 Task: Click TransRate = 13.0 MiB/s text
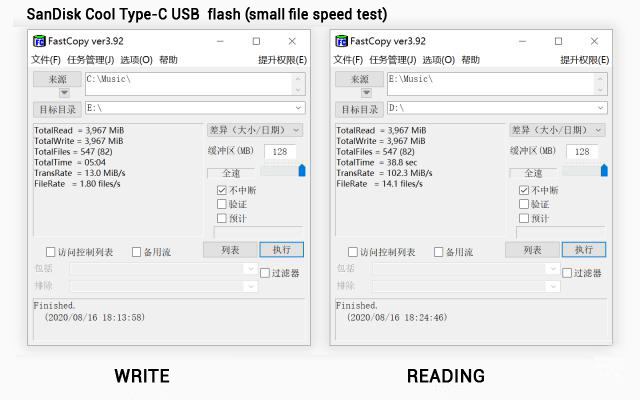pos(80,173)
